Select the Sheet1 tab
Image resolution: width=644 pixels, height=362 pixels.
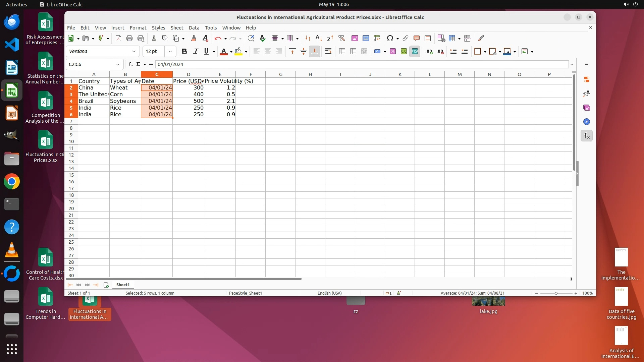click(123, 285)
